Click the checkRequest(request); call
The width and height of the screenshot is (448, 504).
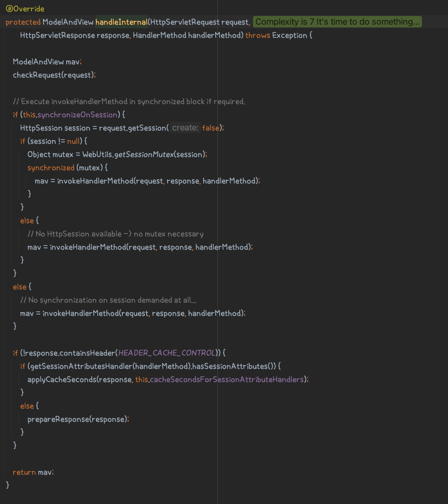(x=54, y=75)
